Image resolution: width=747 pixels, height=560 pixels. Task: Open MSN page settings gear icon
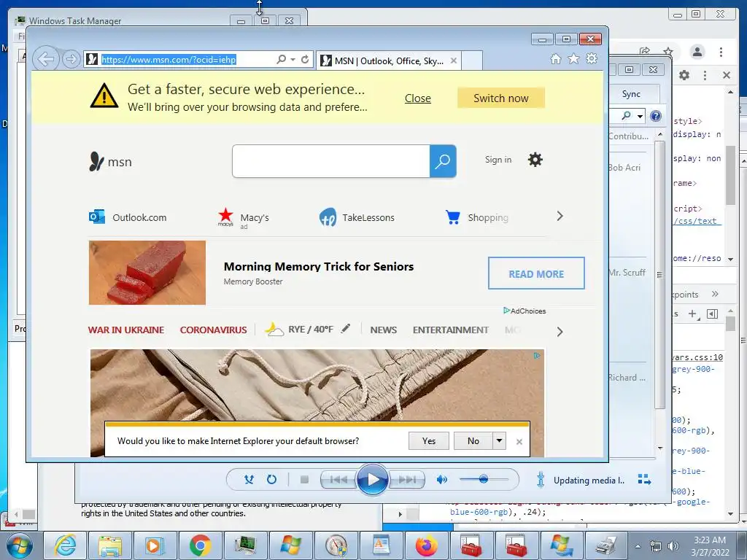click(535, 160)
